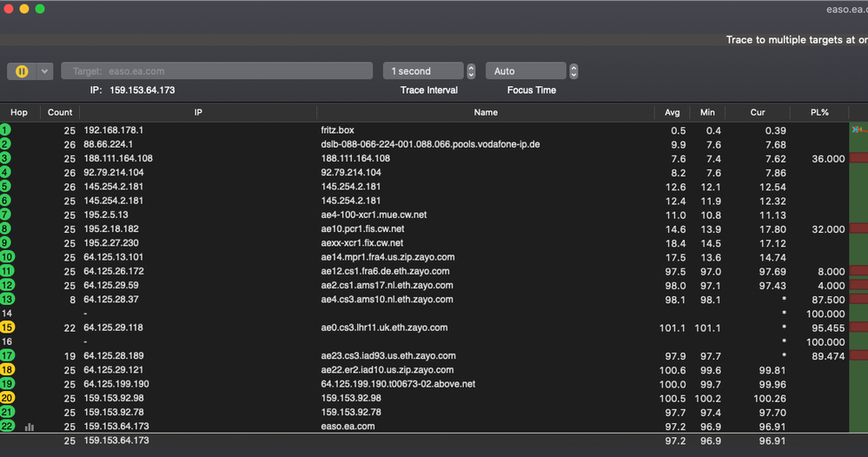Screen dimensions: 868x457
Task: Select hop 11 circle for 64.125.26.172
Action: pyautogui.click(x=7, y=270)
